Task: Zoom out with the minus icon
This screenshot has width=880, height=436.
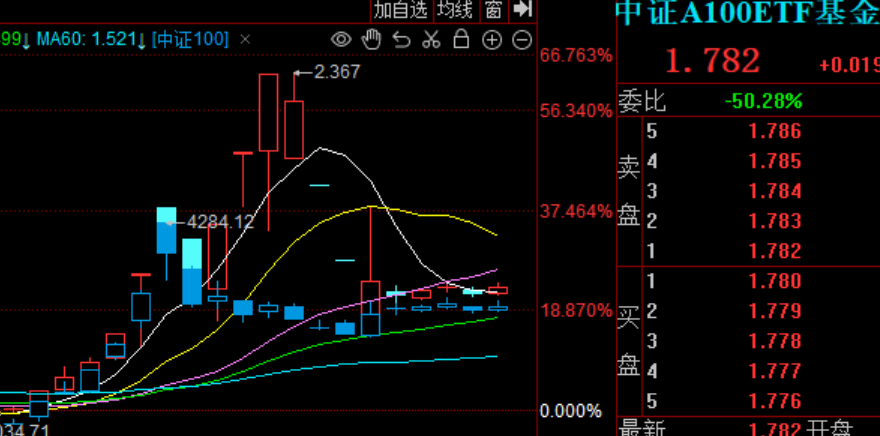Action: tap(521, 40)
